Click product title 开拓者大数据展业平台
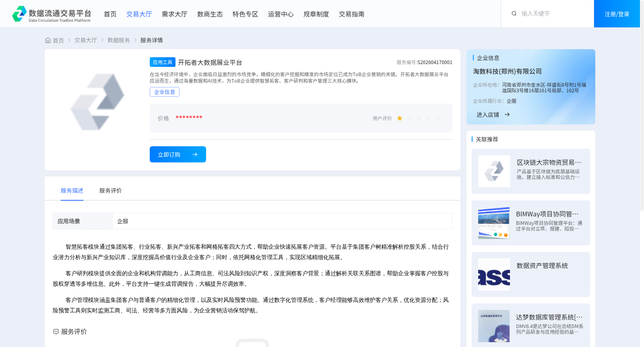Screen dimensions: 644x347 pos(210,62)
